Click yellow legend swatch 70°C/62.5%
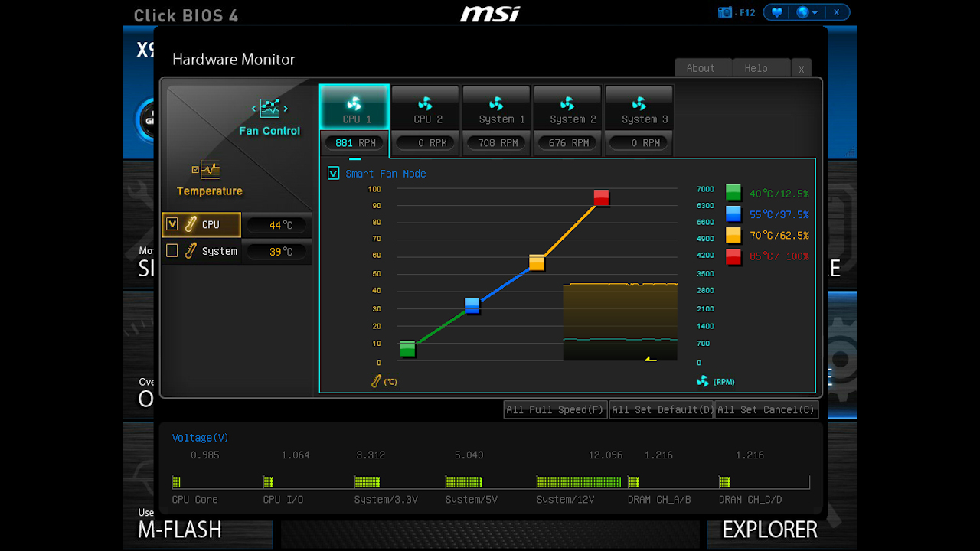 point(733,235)
